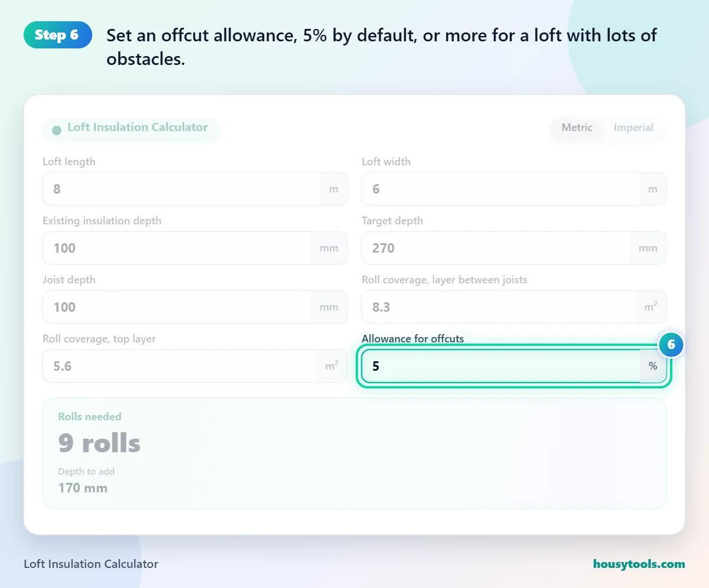Screen dimensions: 709x588
Task: Click the 'Loft length' label
Action: [x=69, y=162]
